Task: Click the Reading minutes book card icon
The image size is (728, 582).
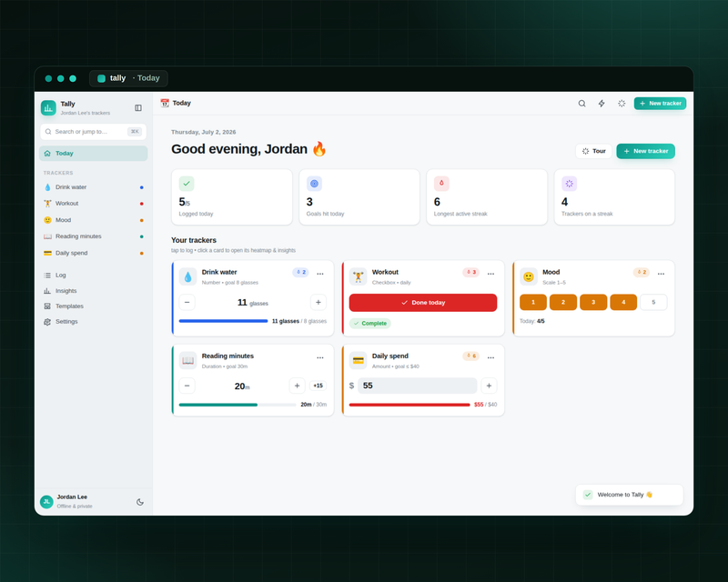Action: click(187, 361)
